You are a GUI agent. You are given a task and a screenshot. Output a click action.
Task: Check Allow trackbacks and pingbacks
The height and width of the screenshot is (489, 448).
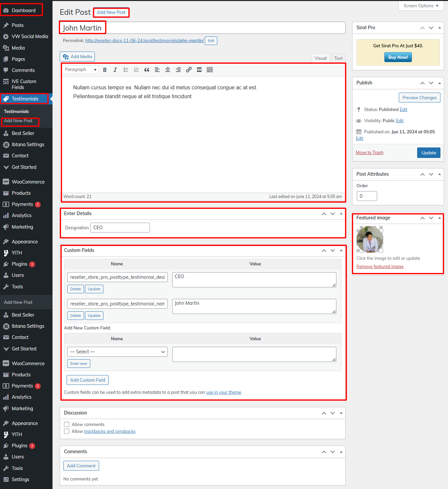67,431
